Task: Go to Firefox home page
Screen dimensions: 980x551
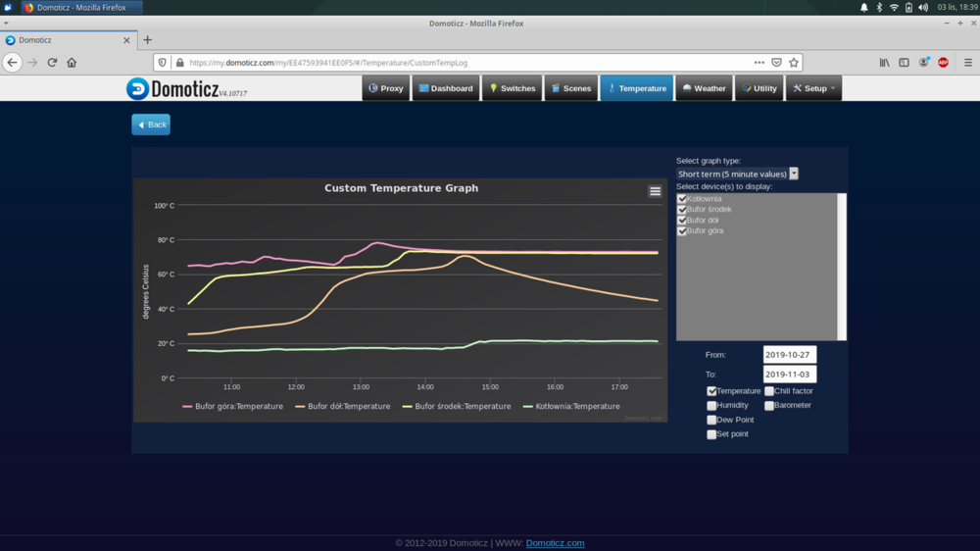Action: [x=72, y=62]
